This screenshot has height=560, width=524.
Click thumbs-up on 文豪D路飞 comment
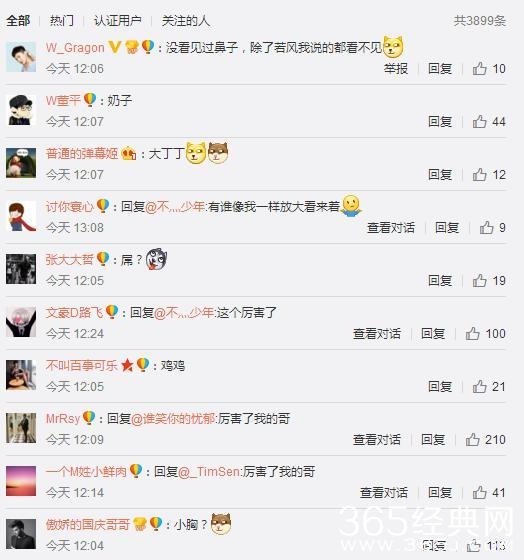point(472,334)
